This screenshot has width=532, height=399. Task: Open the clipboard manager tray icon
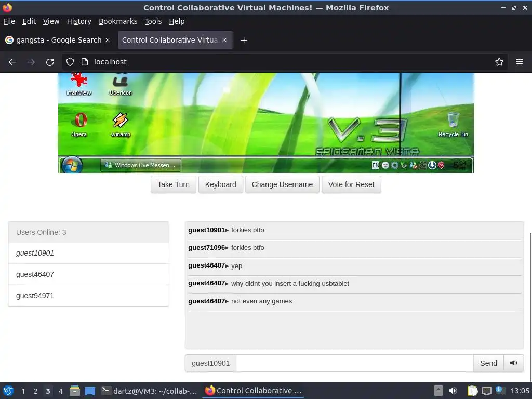point(472,391)
